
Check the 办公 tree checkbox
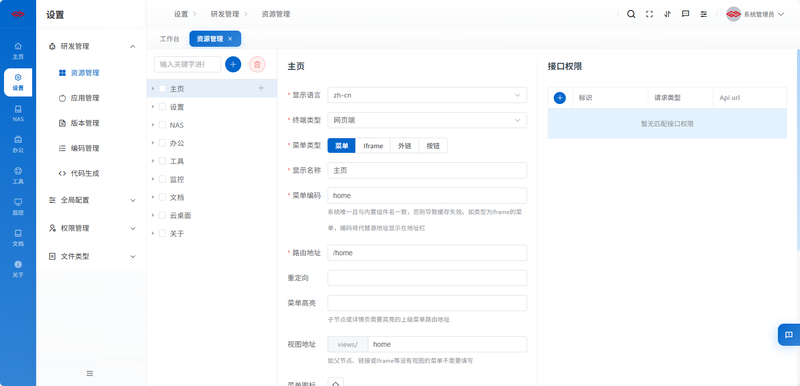click(x=162, y=143)
